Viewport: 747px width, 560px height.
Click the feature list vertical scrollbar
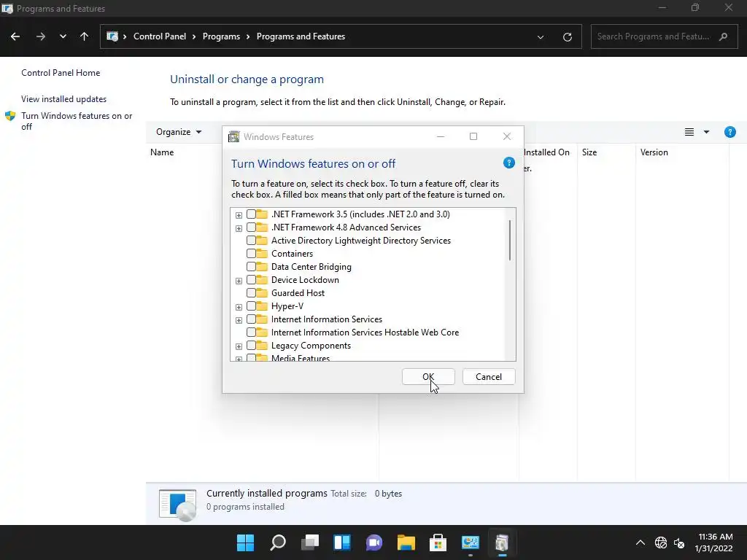pos(510,240)
